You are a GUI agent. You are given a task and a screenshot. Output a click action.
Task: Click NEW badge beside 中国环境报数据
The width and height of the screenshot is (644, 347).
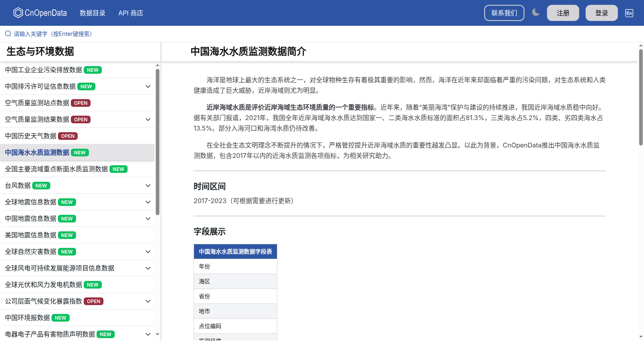[60, 318]
